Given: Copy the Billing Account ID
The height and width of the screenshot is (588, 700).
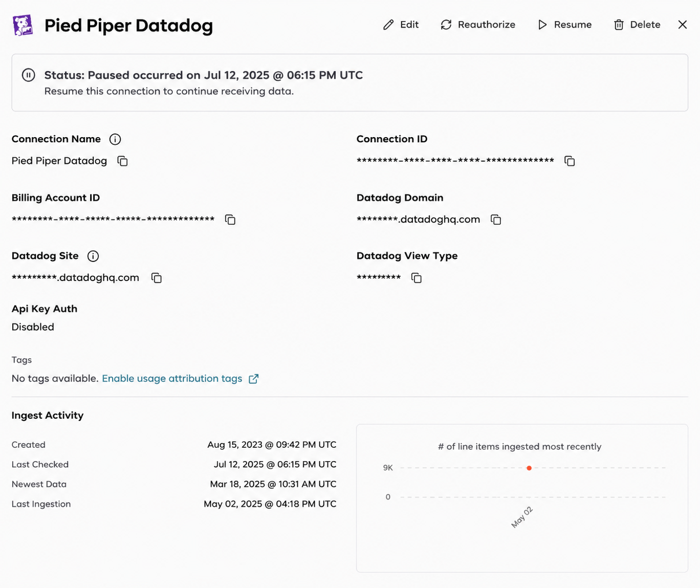Looking at the screenshot, I should click(230, 220).
